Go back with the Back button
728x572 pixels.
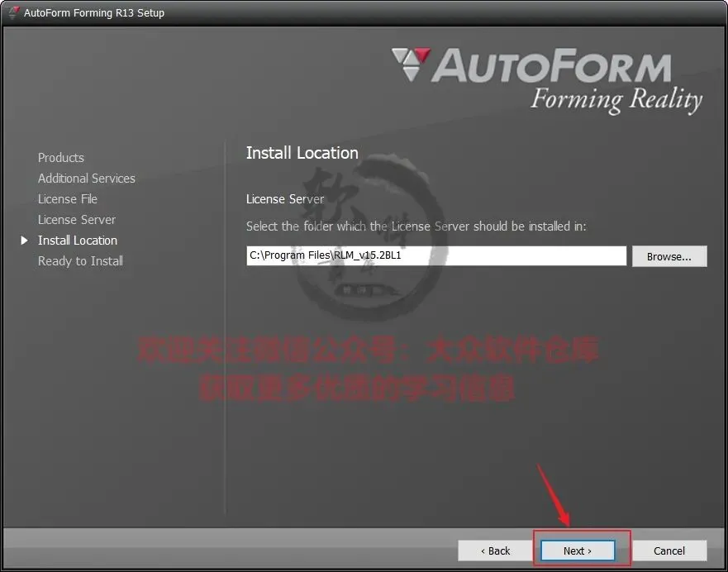(x=496, y=551)
